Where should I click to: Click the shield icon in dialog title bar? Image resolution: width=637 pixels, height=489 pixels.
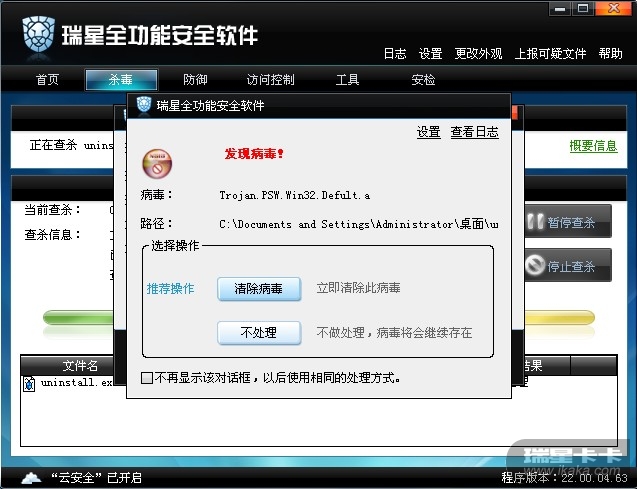[x=144, y=105]
